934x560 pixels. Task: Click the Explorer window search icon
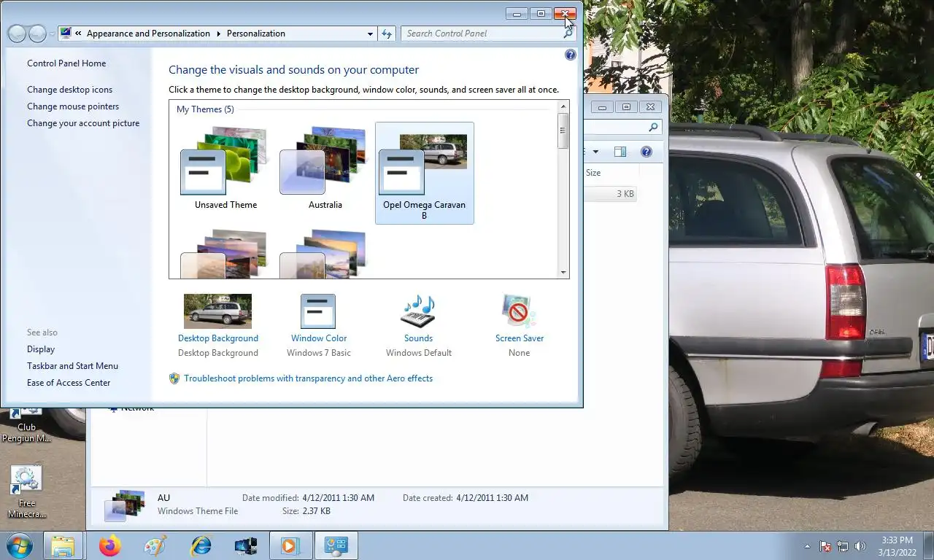click(653, 128)
